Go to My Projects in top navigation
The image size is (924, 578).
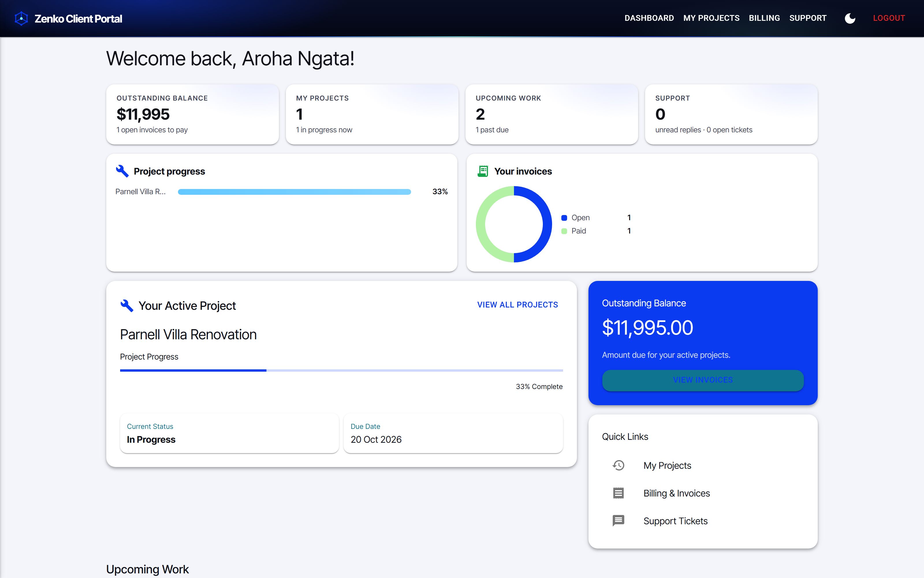[x=711, y=18]
